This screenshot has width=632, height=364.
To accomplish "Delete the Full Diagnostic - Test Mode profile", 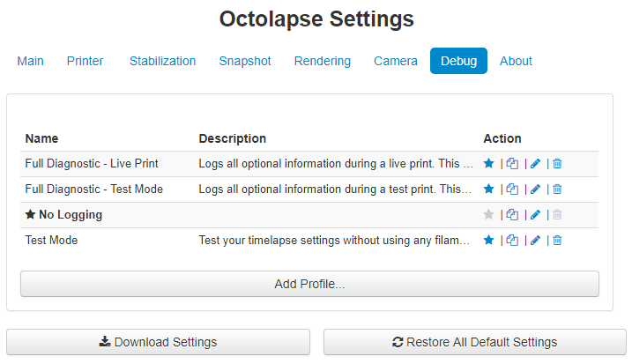I will [557, 189].
